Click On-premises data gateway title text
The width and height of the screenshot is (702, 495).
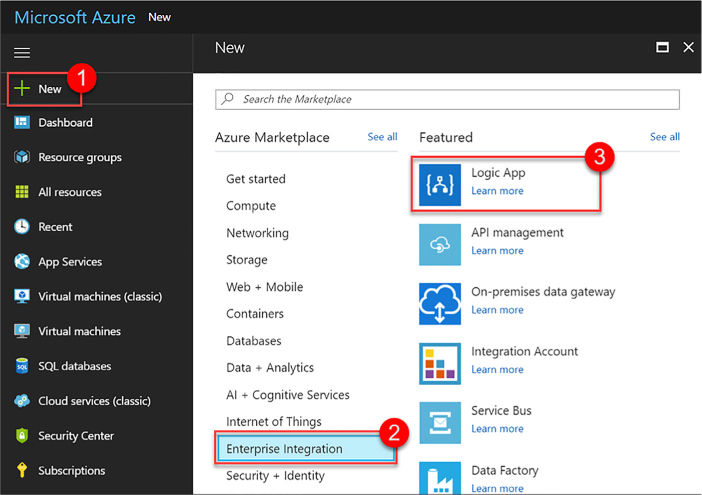(x=543, y=292)
